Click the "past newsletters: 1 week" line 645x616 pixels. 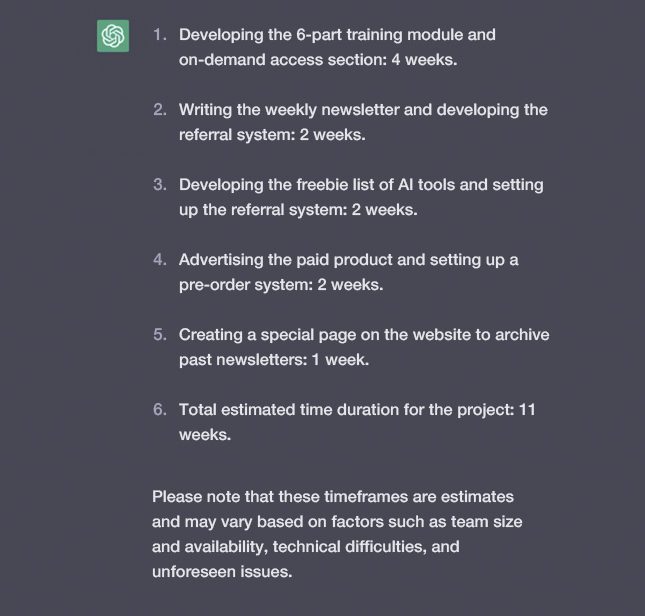274,360
